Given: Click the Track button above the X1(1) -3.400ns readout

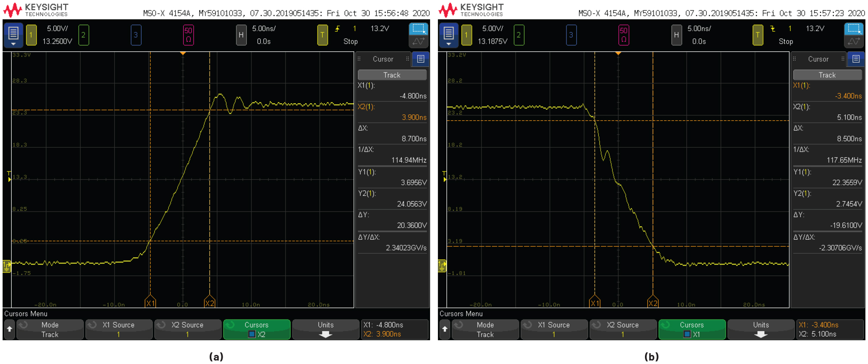Looking at the screenshot, I should pos(827,75).
